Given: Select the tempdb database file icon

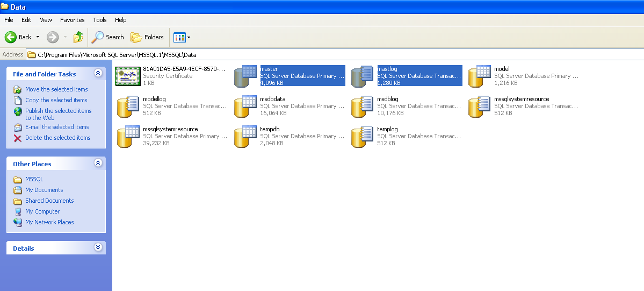Looking at the screenshot, I should 245,136.
